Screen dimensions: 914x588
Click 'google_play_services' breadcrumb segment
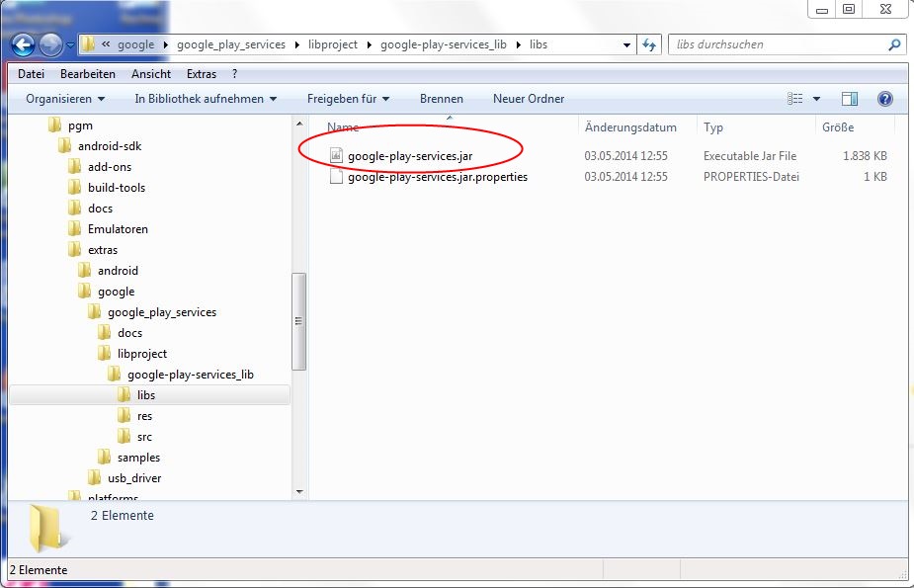231,44
